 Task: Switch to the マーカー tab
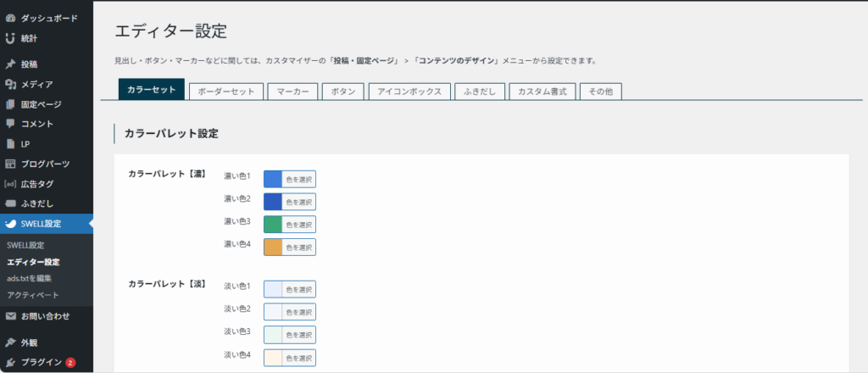[x=292, y=92]
